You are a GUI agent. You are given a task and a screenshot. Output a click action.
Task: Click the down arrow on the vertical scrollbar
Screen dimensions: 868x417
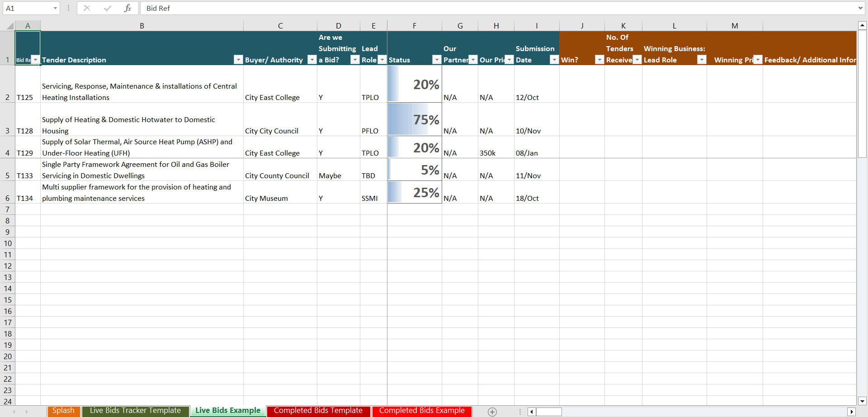(x=862, y=401)
